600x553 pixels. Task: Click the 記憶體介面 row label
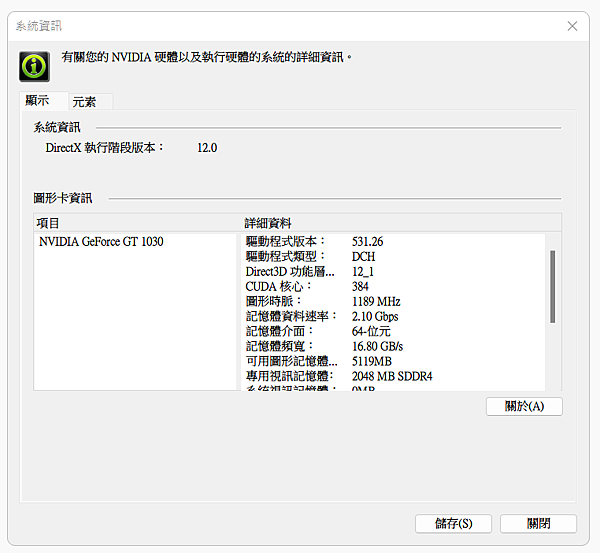279,331
